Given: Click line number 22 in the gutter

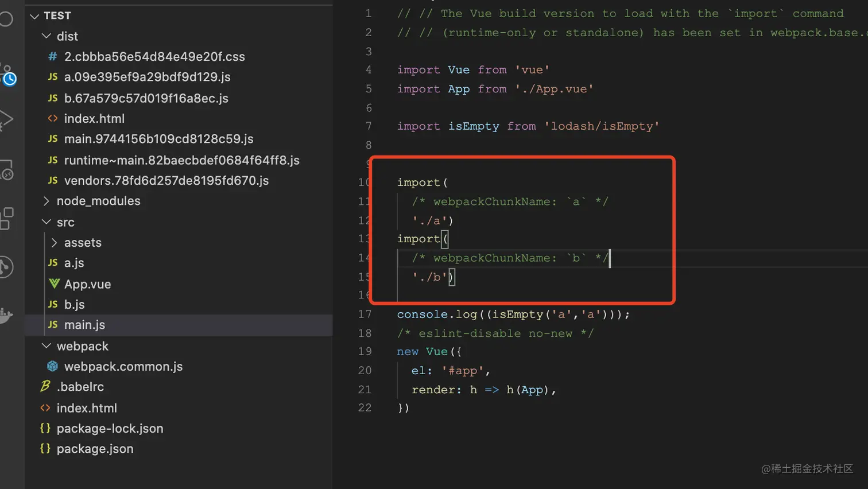Looking at the screenshot, I should (x=365, y=407).
